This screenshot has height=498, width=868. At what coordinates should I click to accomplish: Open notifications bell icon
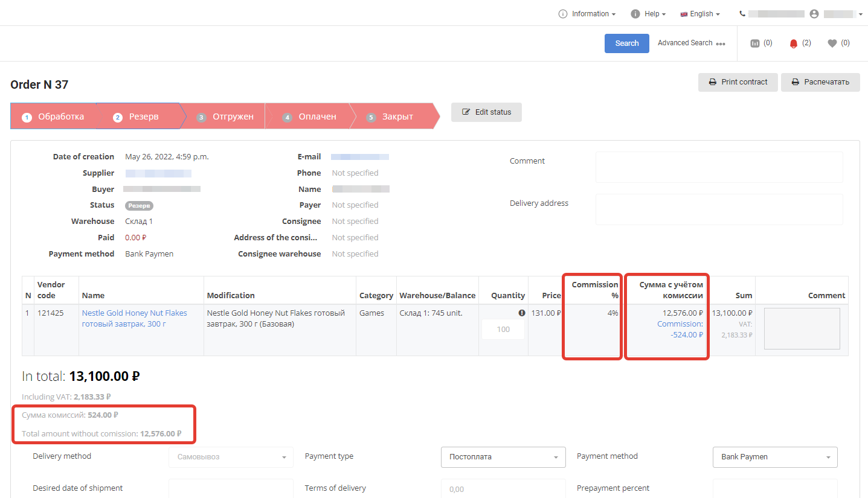coord(794,43)
